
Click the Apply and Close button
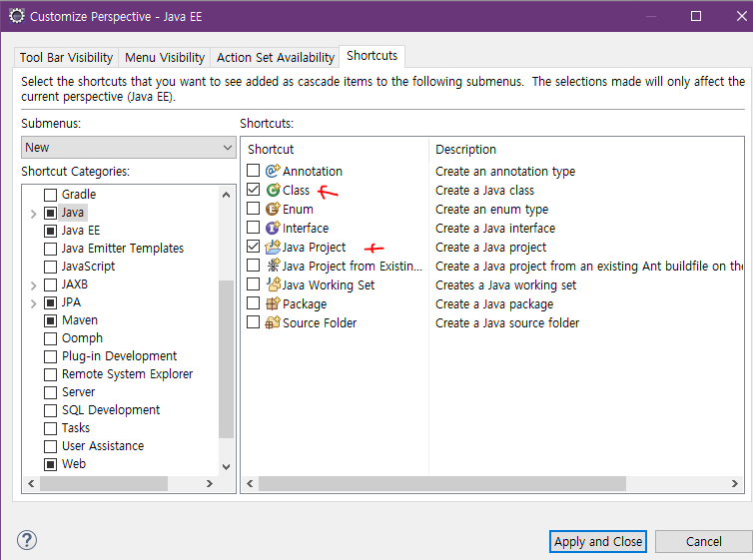(598, 541)
